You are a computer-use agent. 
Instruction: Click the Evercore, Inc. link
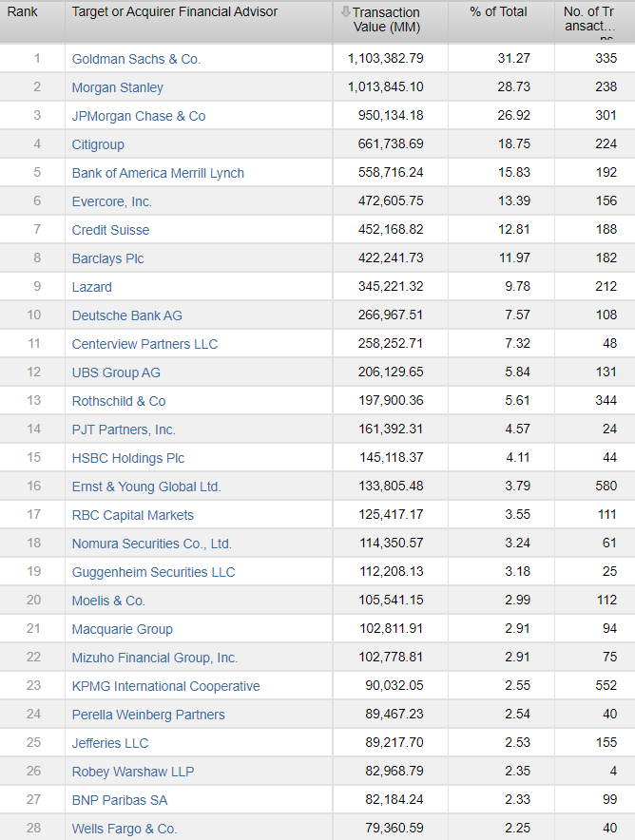pyautogui.click(x=112, y=201)
